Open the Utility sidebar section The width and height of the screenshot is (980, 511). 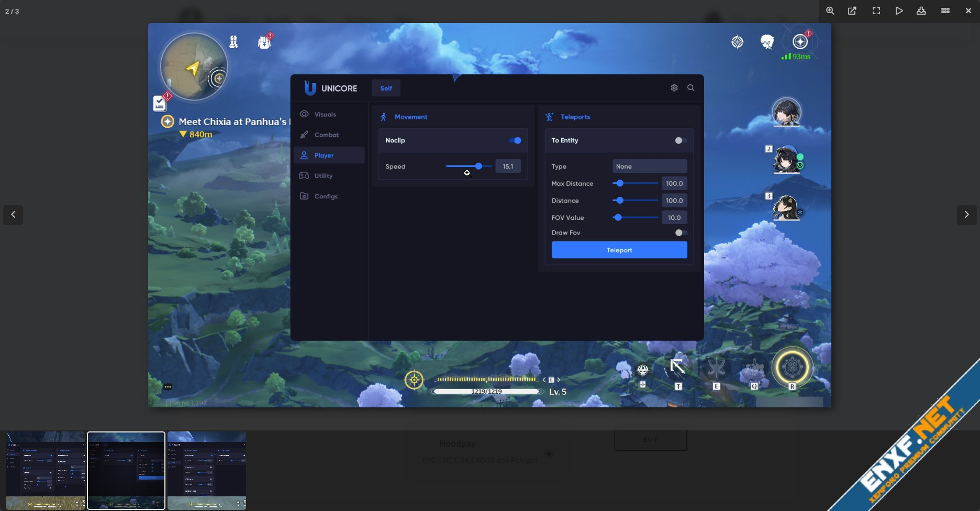pyautogui.click(x=329, y=175)
